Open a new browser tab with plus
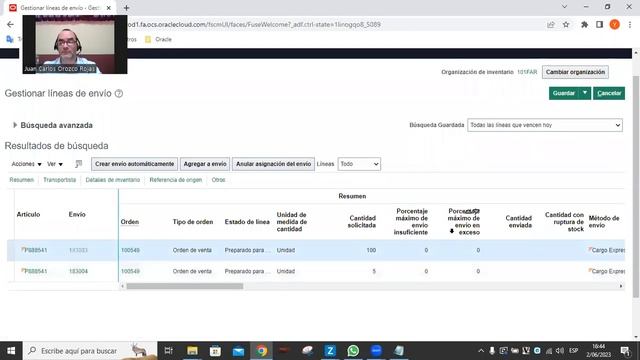 127,8
